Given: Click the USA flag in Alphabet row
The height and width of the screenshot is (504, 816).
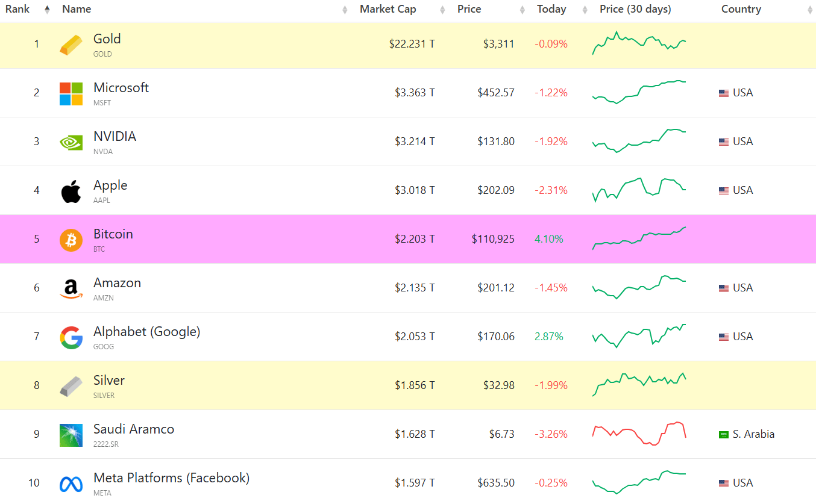Looking at the screenshot, I should point(724,337).
